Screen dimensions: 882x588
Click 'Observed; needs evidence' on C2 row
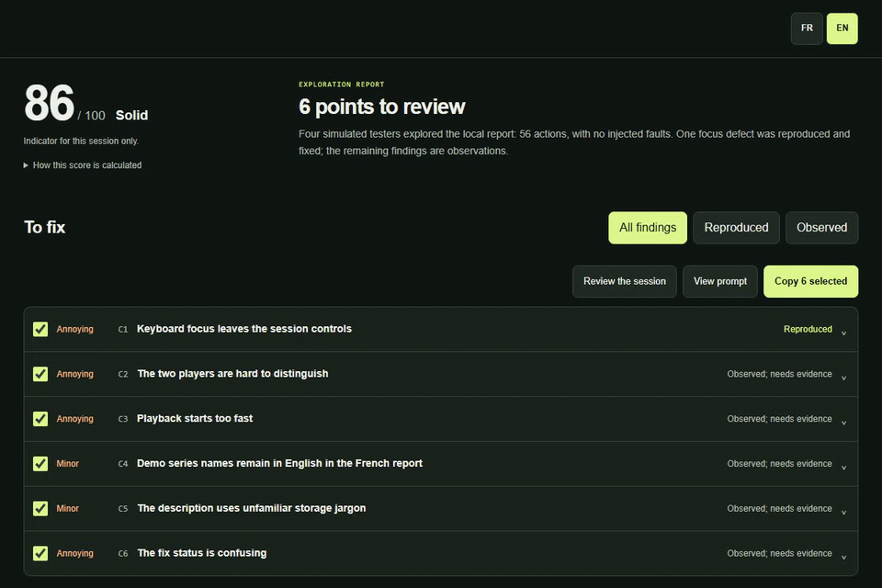[779, 374]
